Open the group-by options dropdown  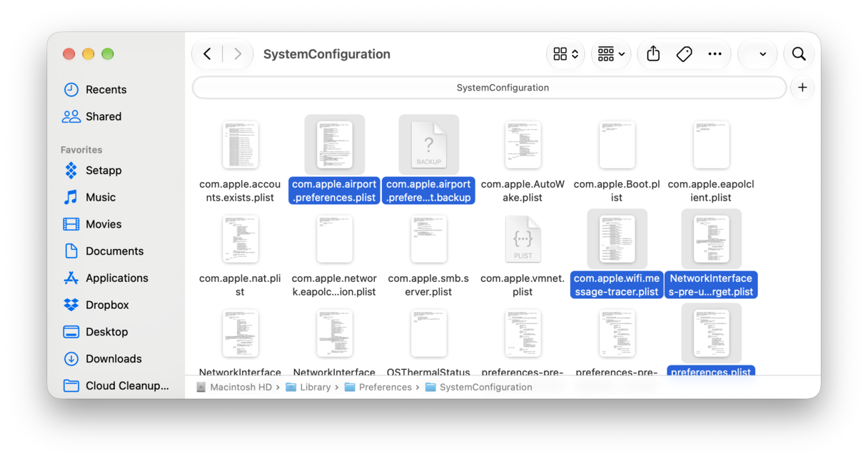pos(611,54)
